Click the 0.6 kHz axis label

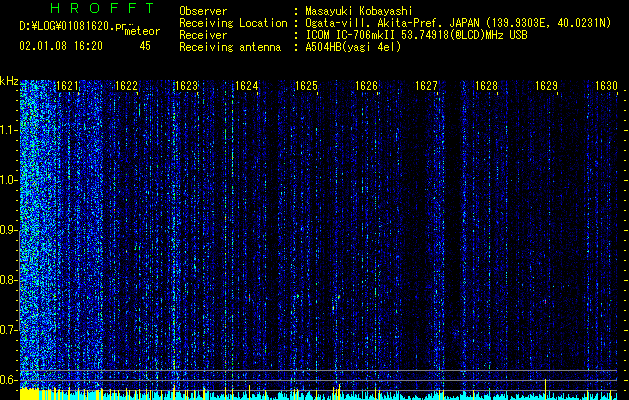coord(8,380)
